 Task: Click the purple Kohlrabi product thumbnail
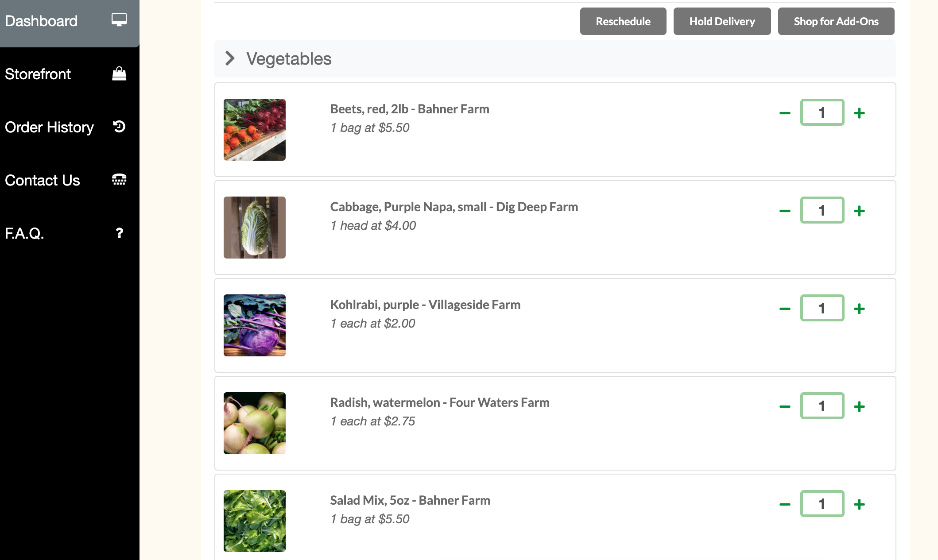[254, 325]
